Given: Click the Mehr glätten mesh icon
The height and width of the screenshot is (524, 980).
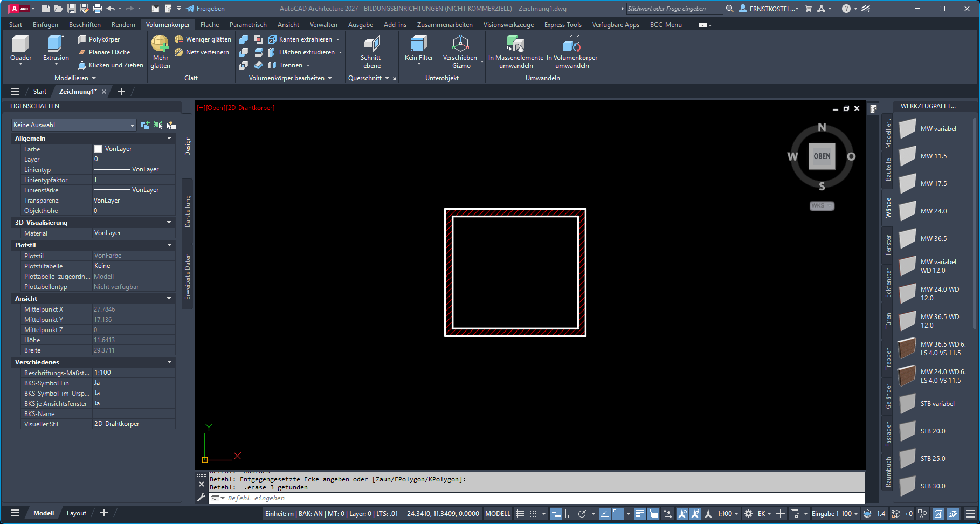Looking at the screenshot, I should [x=160, y=43].
